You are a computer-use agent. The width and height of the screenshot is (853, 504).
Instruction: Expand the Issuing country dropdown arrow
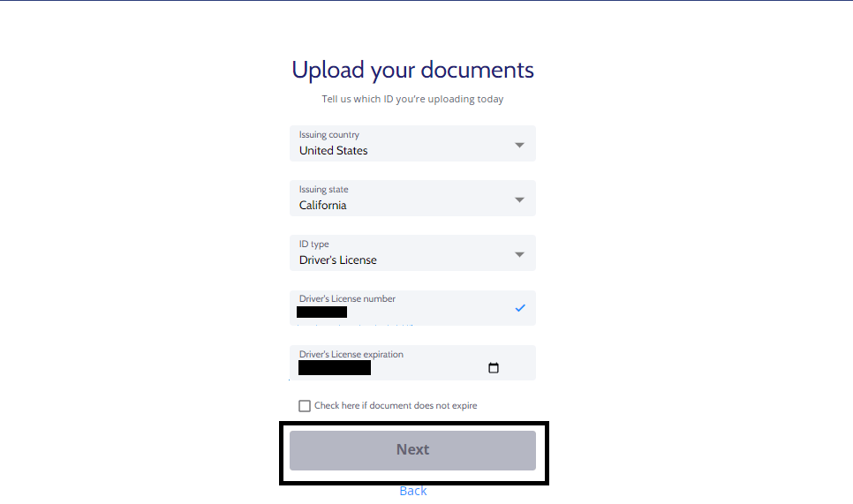pos(519,145)
